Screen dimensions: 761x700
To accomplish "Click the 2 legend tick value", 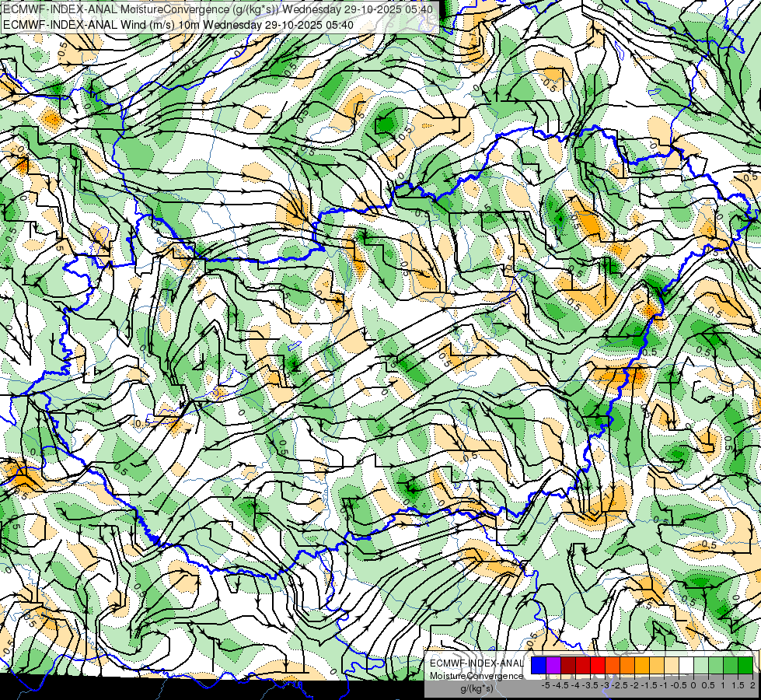I will 752,685.
